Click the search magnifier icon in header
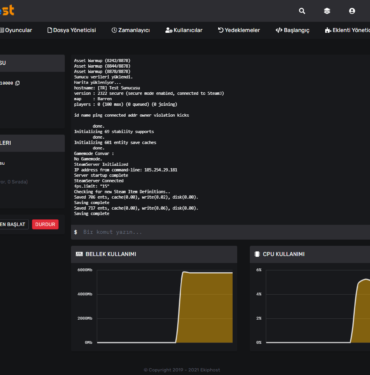The height and width of the screenshot is (375, 370). (302, 11)
